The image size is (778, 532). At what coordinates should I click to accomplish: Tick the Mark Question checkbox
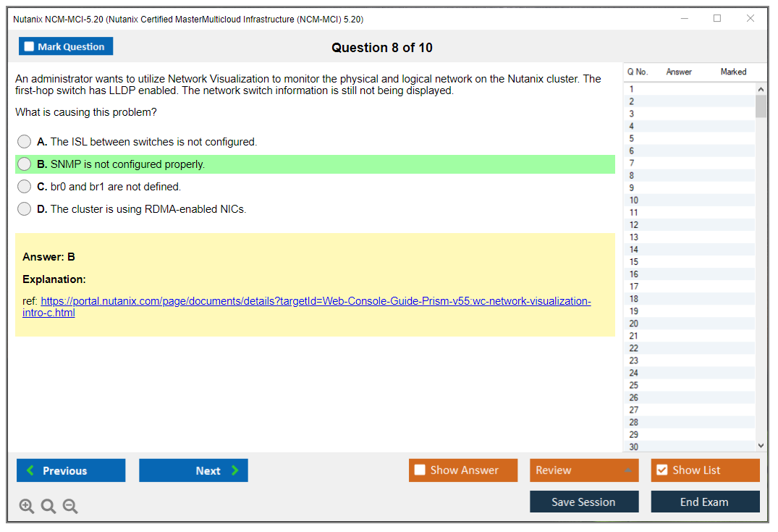pos(30,47)
